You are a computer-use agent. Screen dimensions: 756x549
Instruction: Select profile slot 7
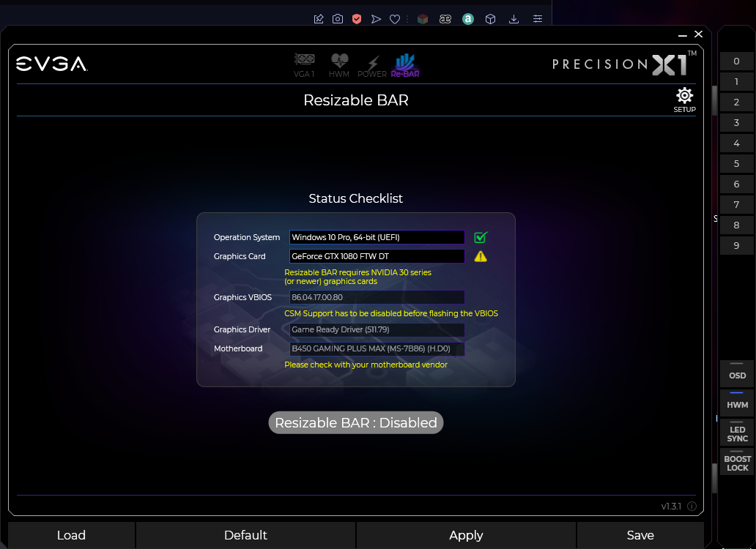[737, 205]
